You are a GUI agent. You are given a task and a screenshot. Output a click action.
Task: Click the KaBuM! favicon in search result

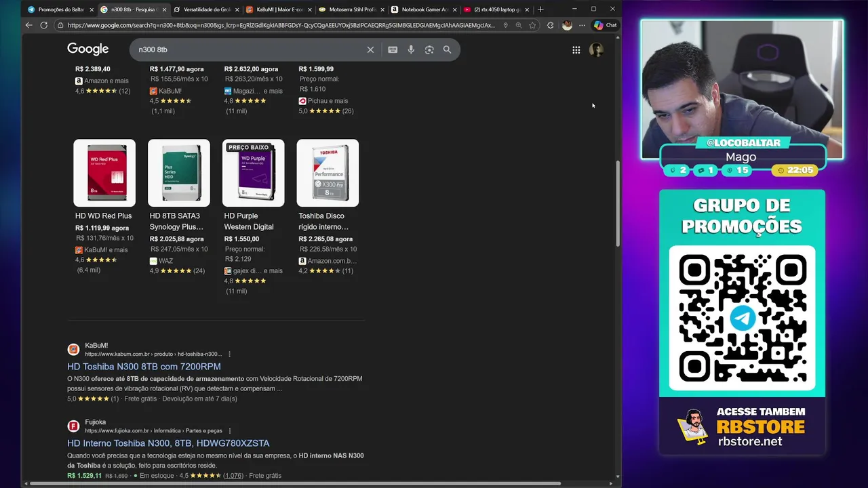coord(73,349)
